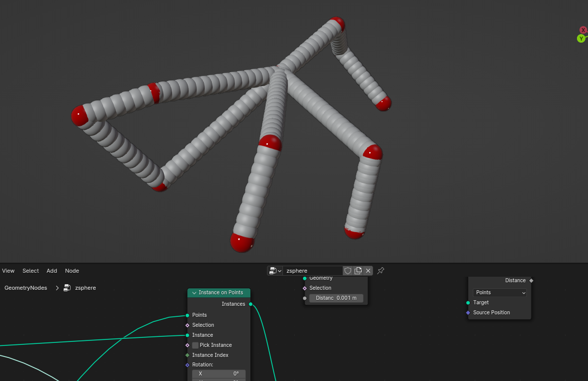Click the Instance input socket

pos(187,335)
